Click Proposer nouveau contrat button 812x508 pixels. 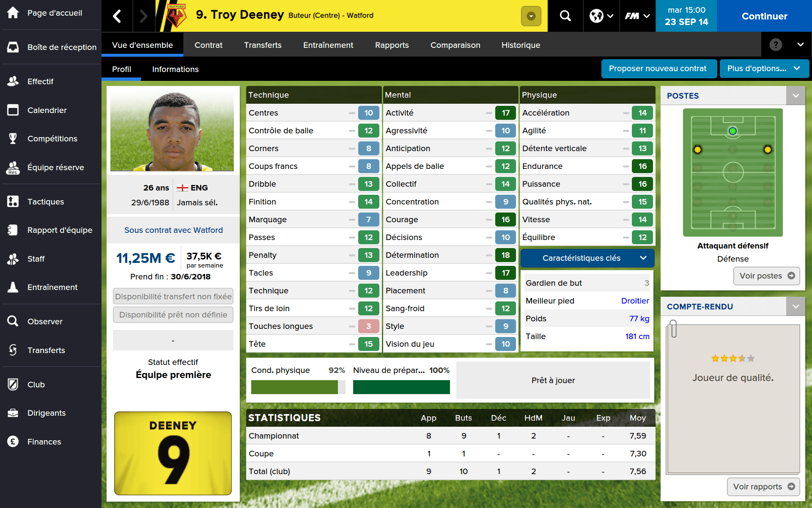pyautogui.click(x=658, y=69)
